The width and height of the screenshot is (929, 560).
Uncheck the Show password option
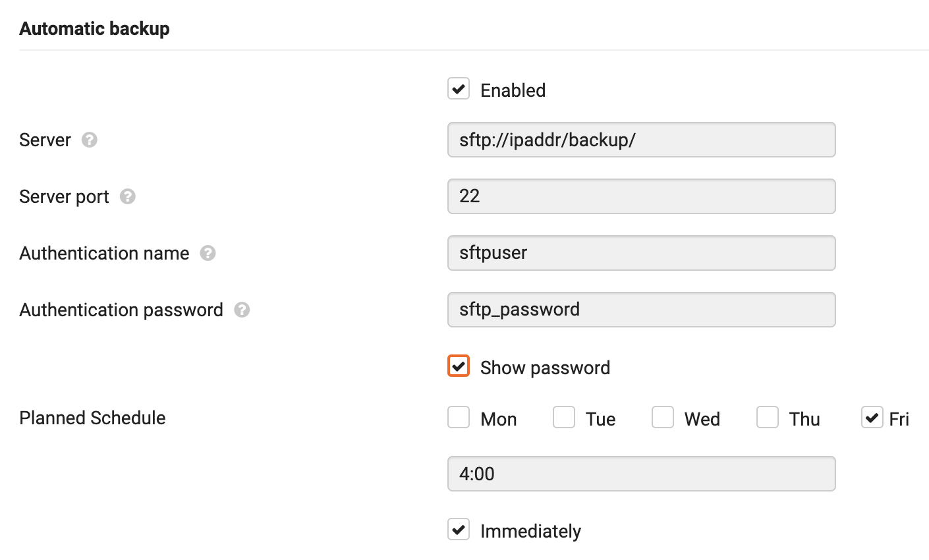point(459,366)
